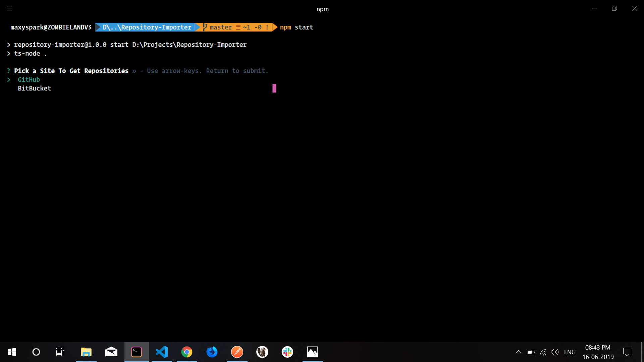Viewport: 644px width, 362px height.
Task: Click the Hyper terminal taskbar icon
Action: (x=137, y=352)
